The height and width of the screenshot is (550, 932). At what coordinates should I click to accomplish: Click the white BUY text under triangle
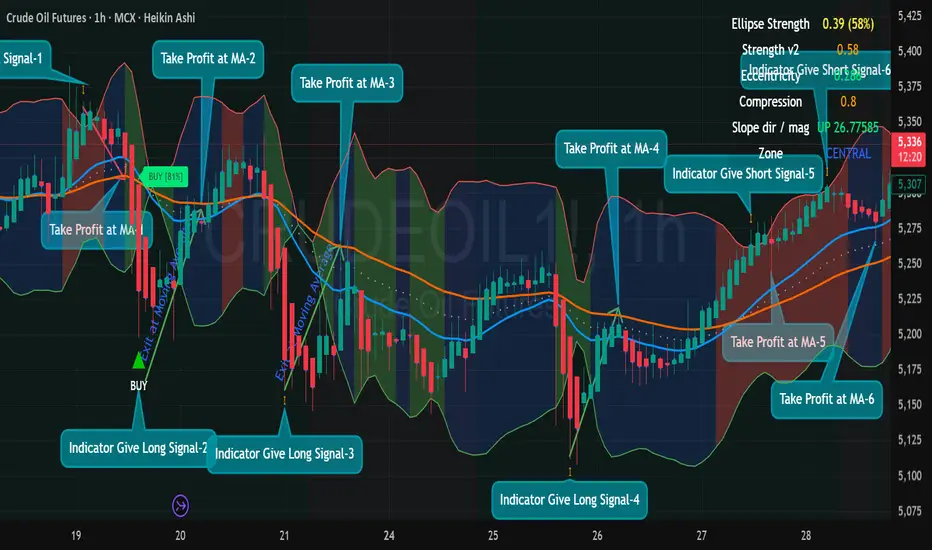138,385
